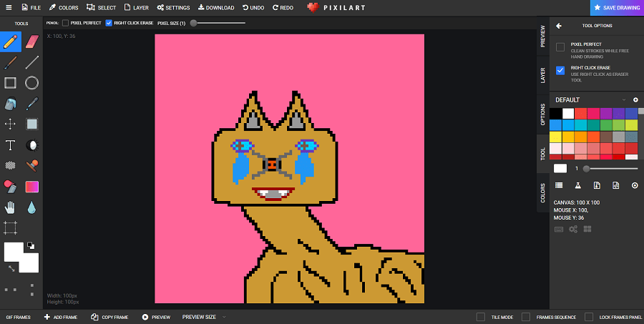Enable Frames Sequence checkbox
This screenshot has width=644, height=324.
coord(526,317)
